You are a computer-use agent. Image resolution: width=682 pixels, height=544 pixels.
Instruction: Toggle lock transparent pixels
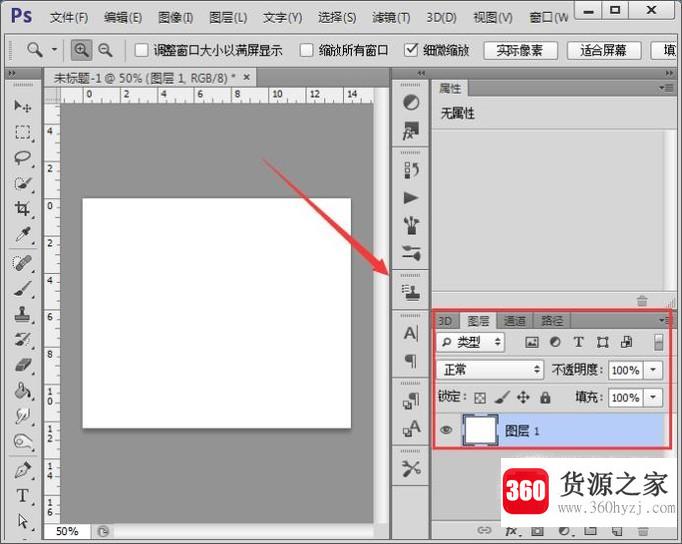coord(480,398)
